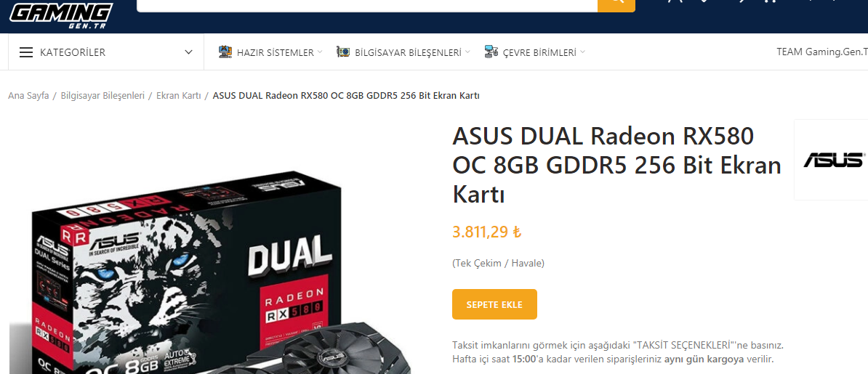Open Ekran Kartı breadcrumb link
This screenshot has height=374, width=868.
(178, 96)
